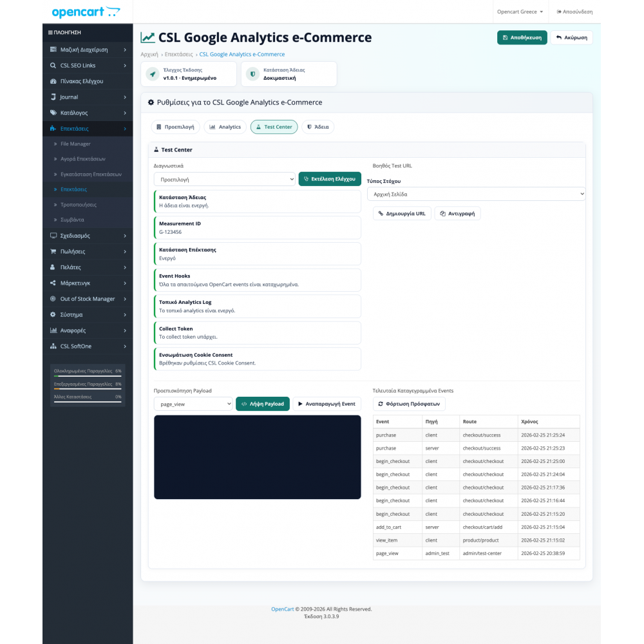Open Αγορά Επεκτάσεων submenu item
This screenshot has width=644, height=644.
(83, 159)
